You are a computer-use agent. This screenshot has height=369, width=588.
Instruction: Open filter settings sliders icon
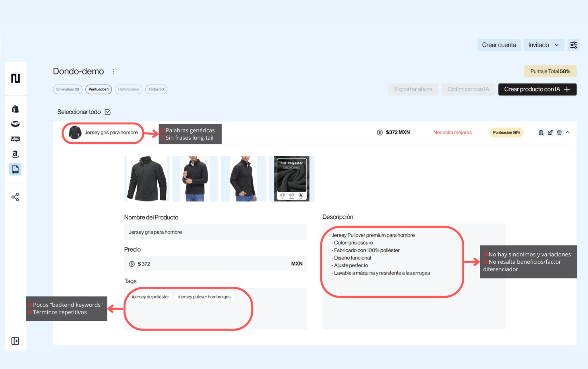coord(573,45)
